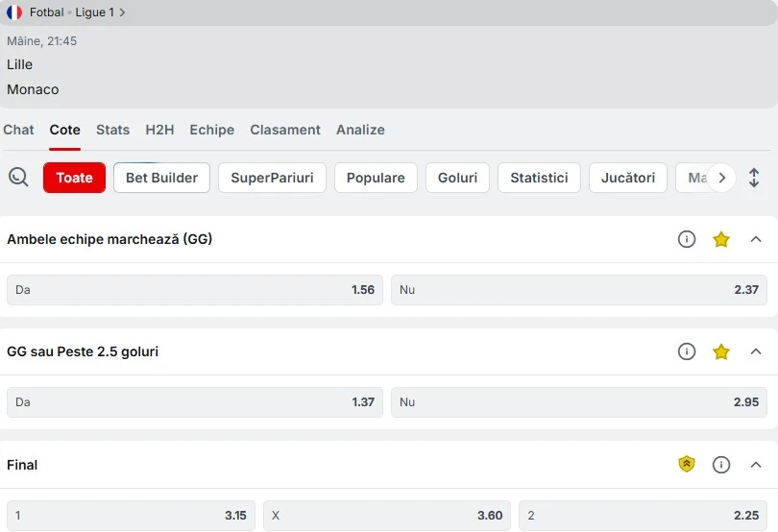This screenshot has height=532, width=778.
Task: Collapse the Final market section
Action: (x=755, y=465)
